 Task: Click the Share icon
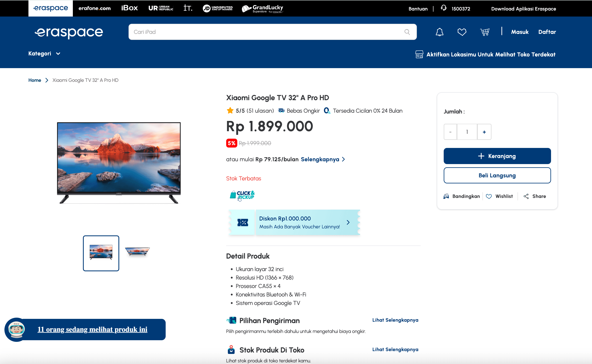point(526,196)
